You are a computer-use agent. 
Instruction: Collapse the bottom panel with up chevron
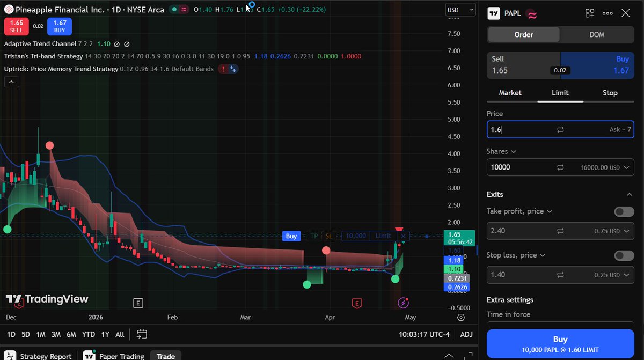448,355
